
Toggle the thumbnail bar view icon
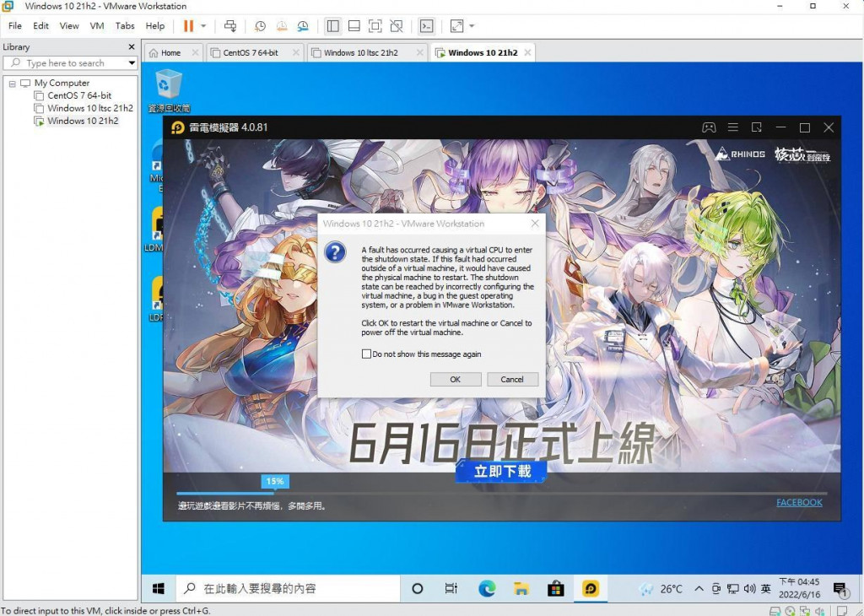click(x=354, y=26)
